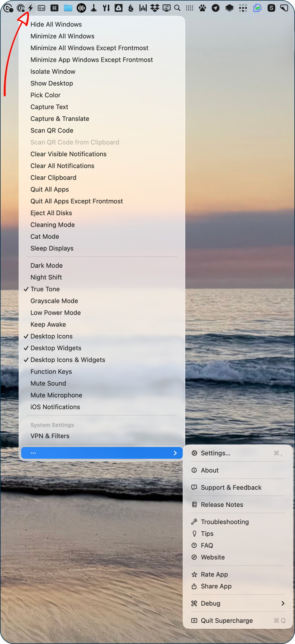Open the Dropbox menu bar icon
Image resolution: width=295 pixels, height=644 pixels.
point(155,8)
